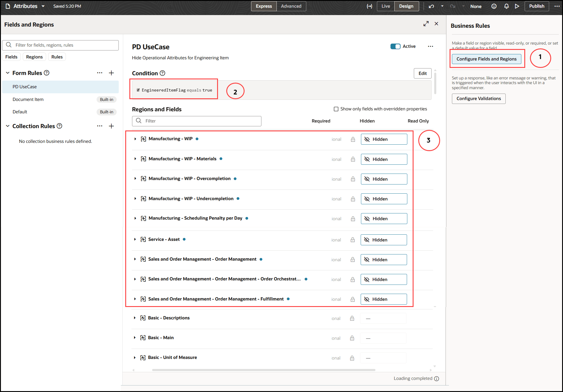The width and height of the screenshot is (563, 392).
Task: Collapse the Form Rules section
Action: point(8,73)
